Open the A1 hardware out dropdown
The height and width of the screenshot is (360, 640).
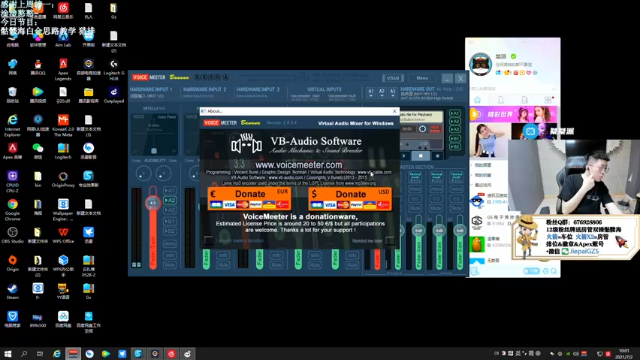tap(371, 93)
